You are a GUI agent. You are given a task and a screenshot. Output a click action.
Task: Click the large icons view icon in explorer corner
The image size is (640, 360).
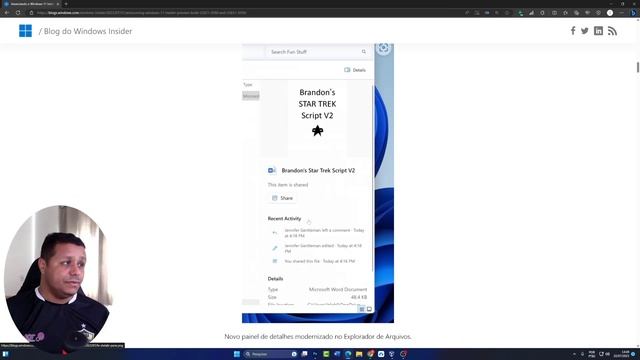pyautogui.click(x=369, y=309)
